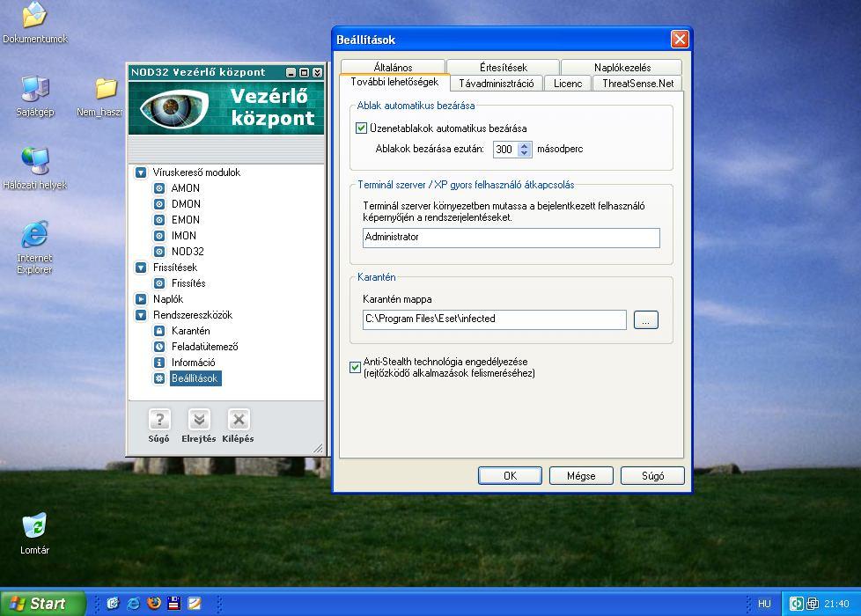
Task: Switch to the Licenc tab
Action: click(568, 84)
